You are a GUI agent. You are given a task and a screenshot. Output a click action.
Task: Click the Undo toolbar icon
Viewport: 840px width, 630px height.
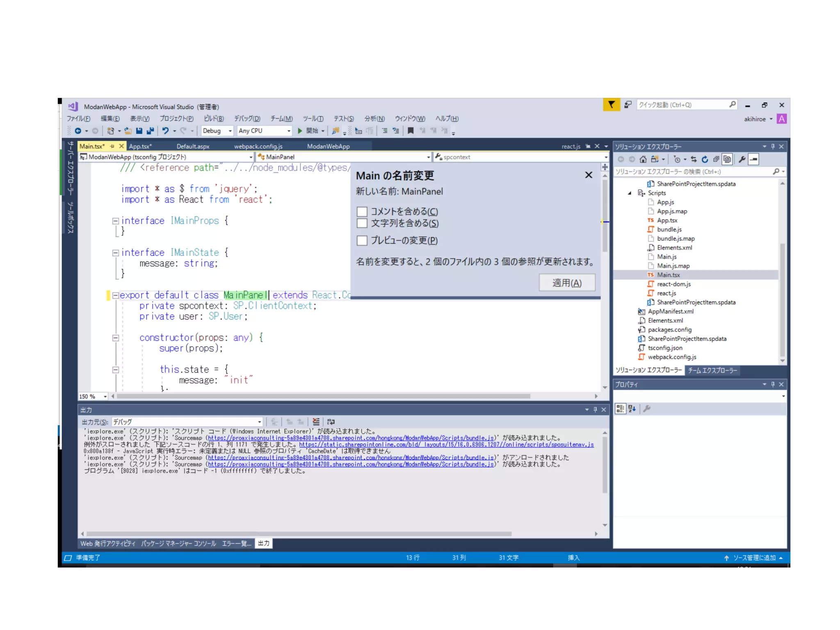(165, 130)
